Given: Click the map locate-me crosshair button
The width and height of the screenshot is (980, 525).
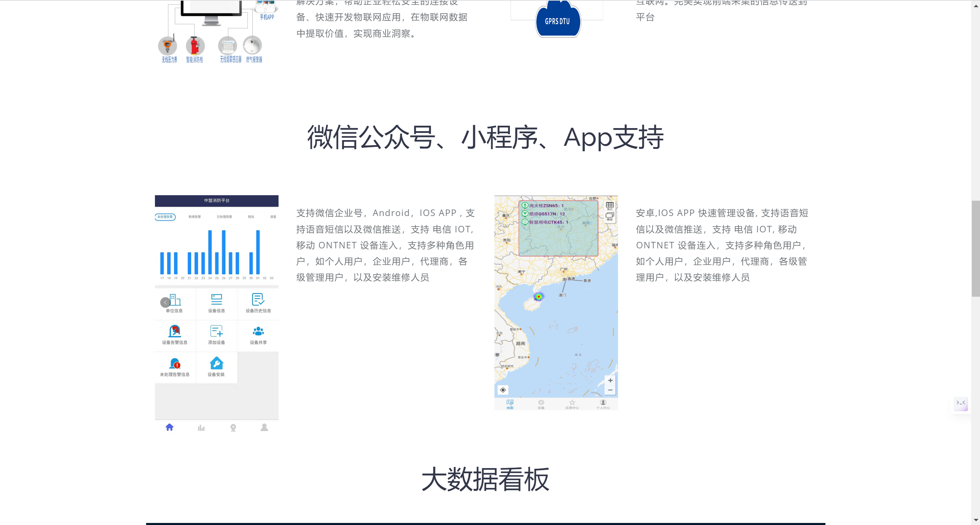Looking at the screenshot, I should coord(503,390).
